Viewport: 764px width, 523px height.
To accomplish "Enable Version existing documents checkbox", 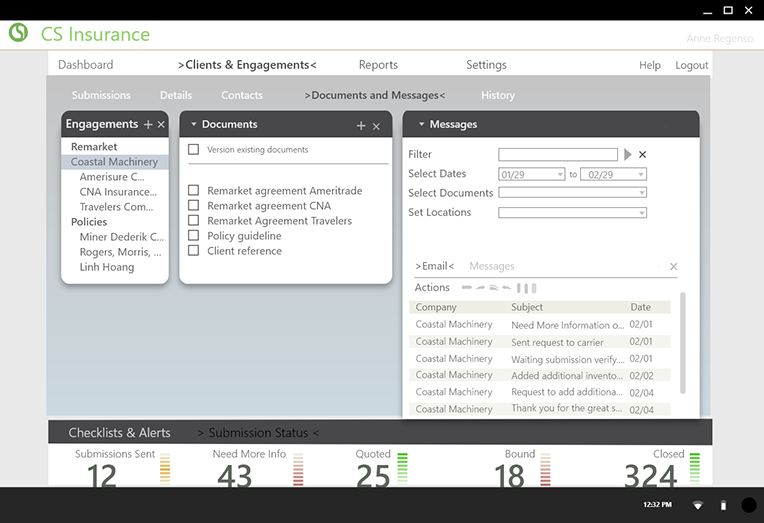I will (194, 150).
